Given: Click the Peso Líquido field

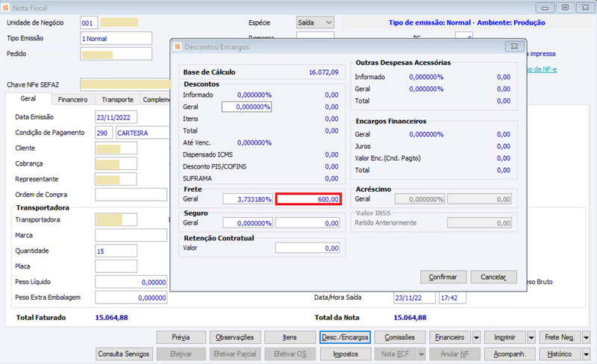Looking at the screenshot, I should (131, 282).
